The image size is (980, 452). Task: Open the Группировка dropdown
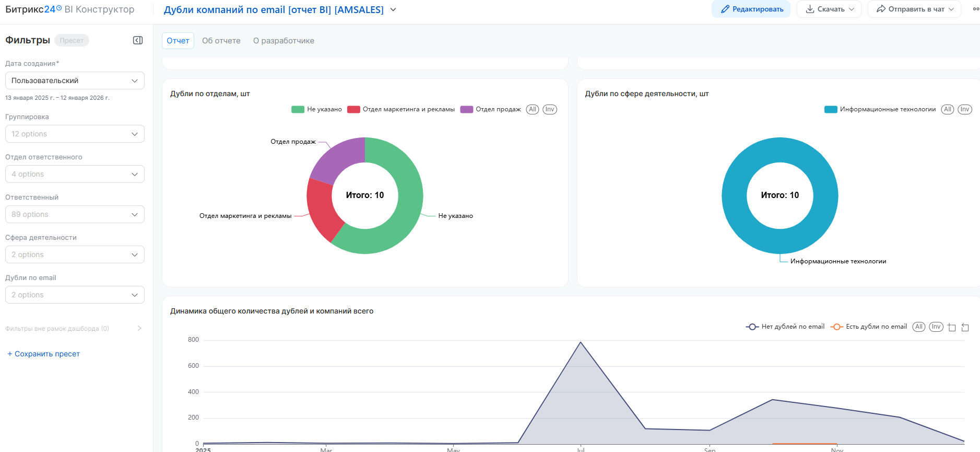(75, 134)
